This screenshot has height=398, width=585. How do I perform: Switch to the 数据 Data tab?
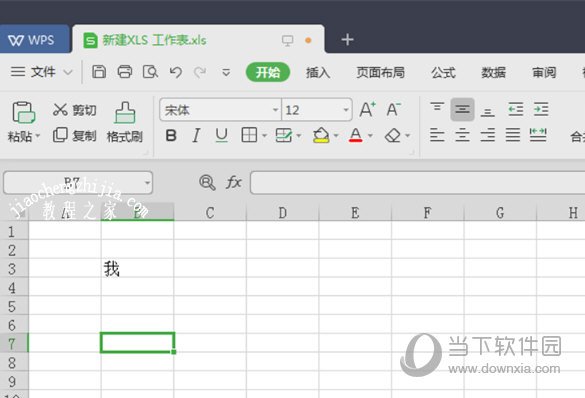(x=493, y=72)
